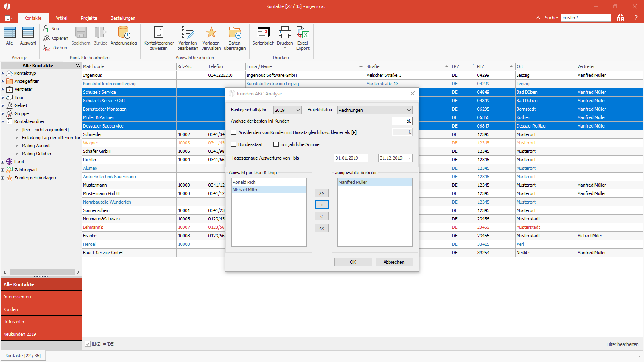Click Abbrechen to cancel the dialog
Viewport: 644px width, 362px height.
[x=394, y=262]
